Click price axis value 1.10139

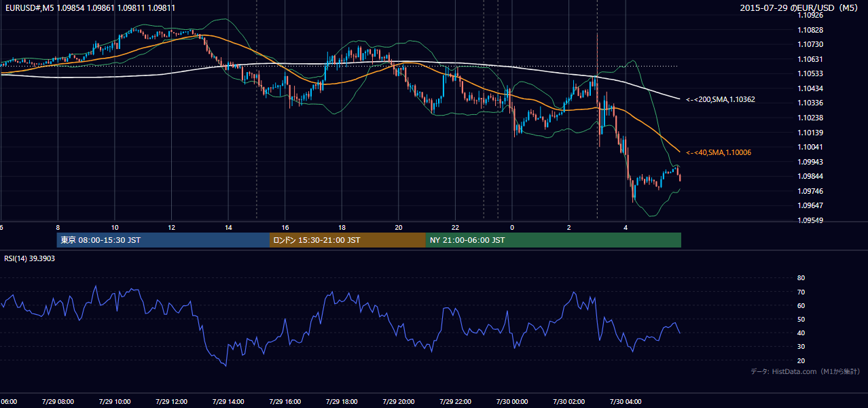tap(810, 132)
